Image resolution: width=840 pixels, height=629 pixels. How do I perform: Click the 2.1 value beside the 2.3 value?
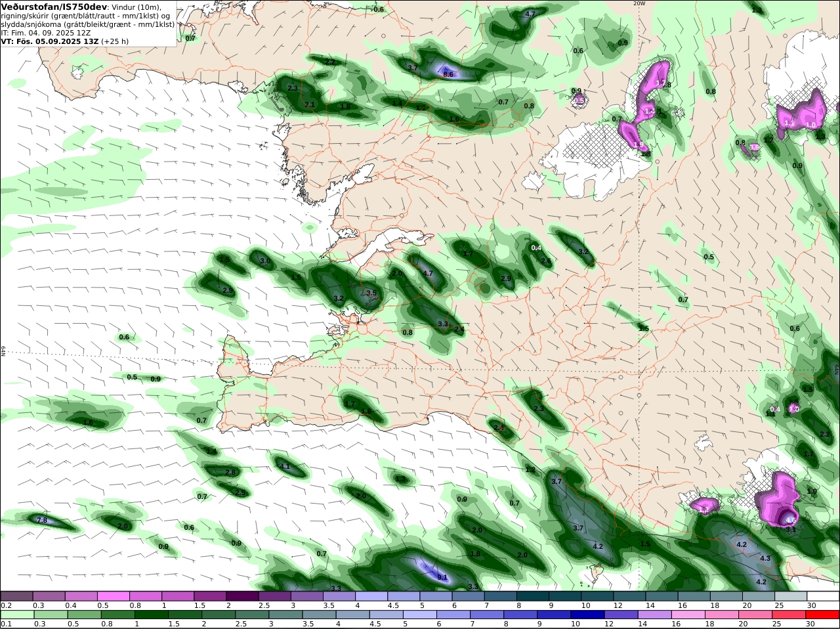click(x=310, y=104)
